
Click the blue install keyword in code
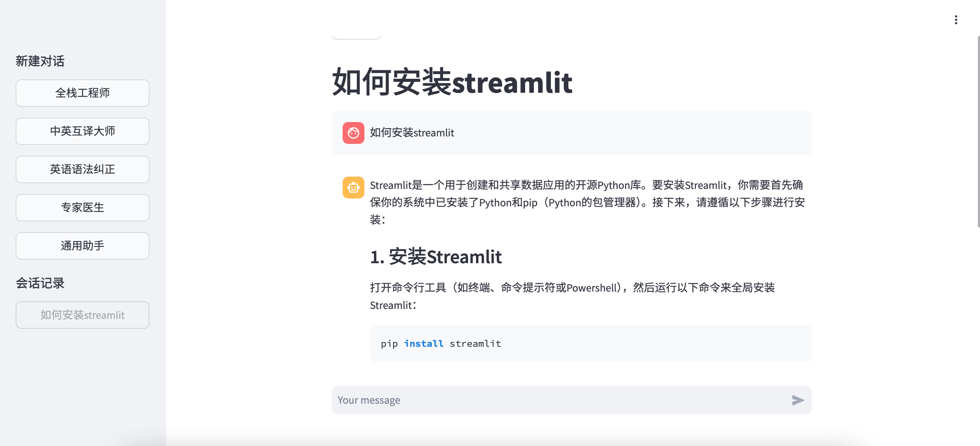click(423, 343)
